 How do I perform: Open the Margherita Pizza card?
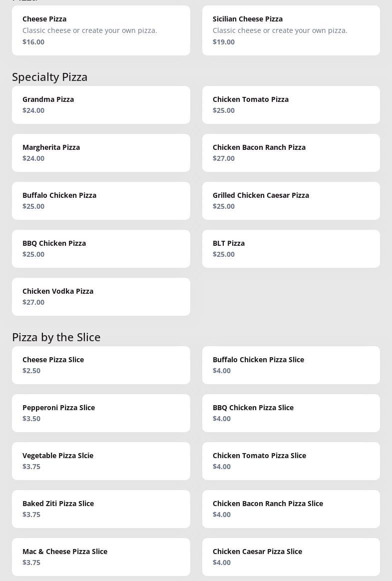coord(101,153)
